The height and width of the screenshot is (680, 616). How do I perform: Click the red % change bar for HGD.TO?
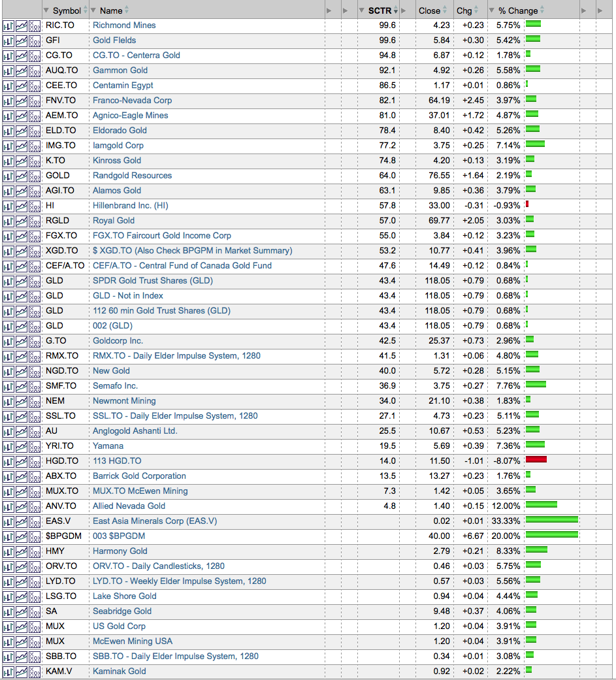536,459
